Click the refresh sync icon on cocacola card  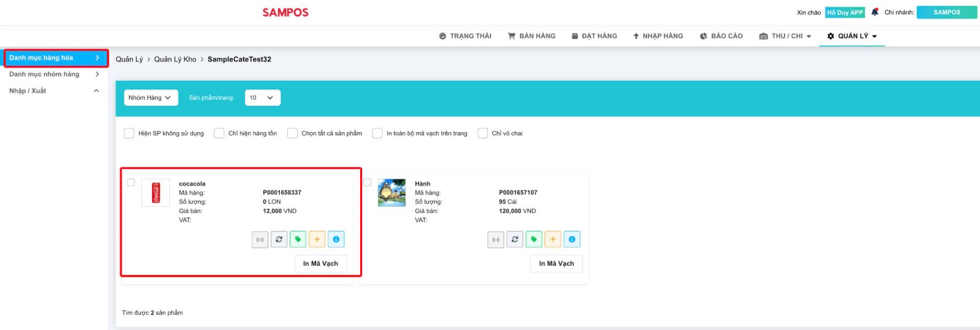click(279, 239)
